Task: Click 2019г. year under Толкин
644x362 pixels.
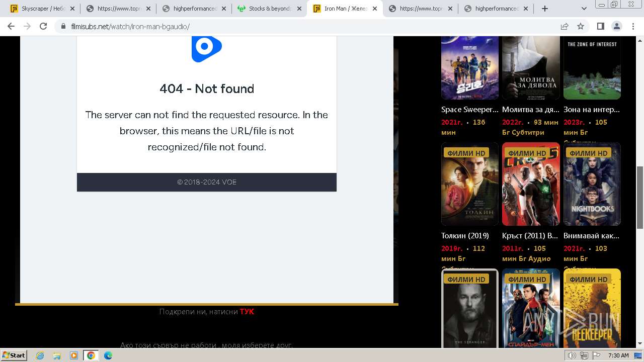Action: pyautogui.click(x=452, y=248)
